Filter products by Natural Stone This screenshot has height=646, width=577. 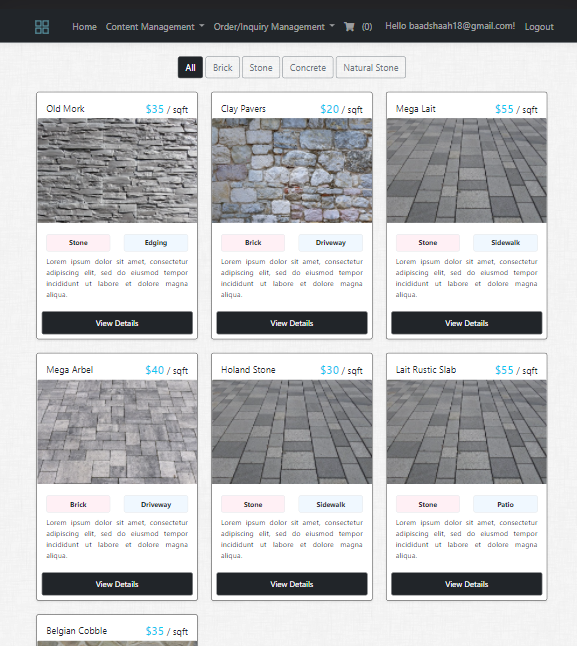click(x=371, y=68)
